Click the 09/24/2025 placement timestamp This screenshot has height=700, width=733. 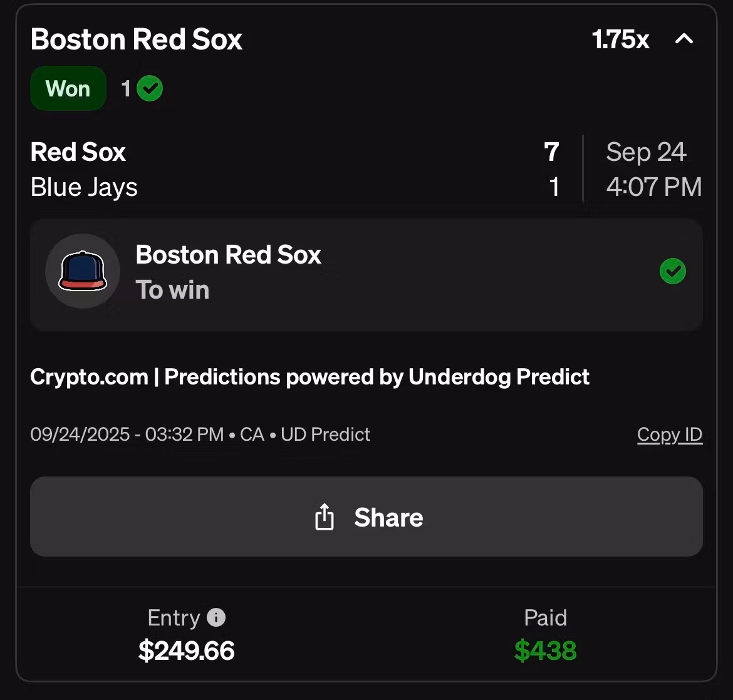point(127,434)
